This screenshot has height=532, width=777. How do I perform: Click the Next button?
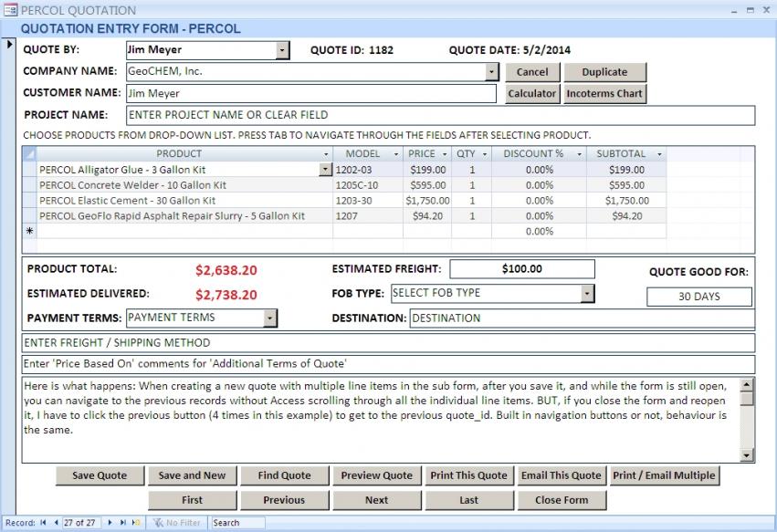point(376,500)
